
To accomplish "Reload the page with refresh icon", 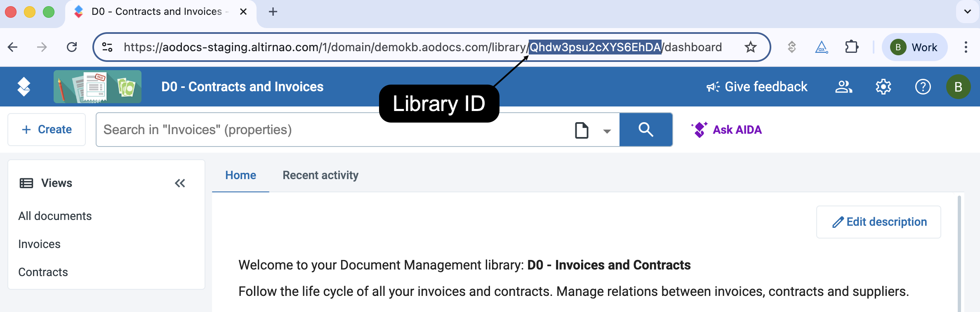I will [x=72, y=47].
